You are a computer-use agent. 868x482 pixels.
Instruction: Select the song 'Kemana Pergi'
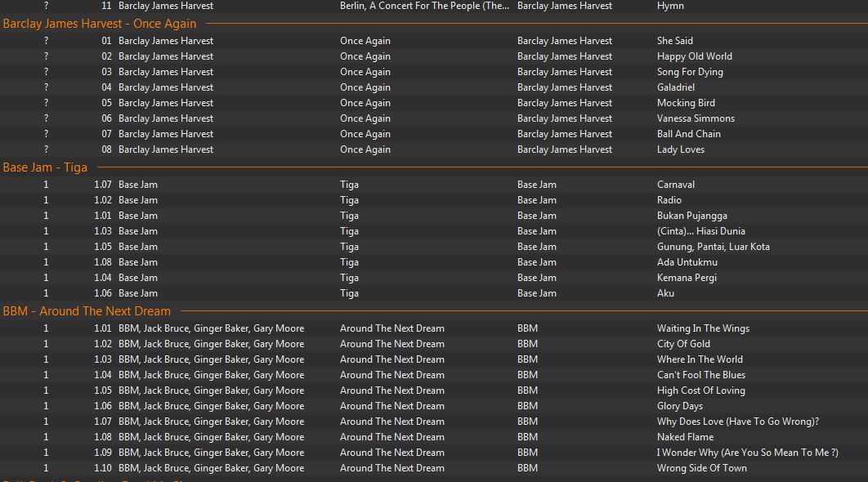pyautogui.click(x=687, y=278)
